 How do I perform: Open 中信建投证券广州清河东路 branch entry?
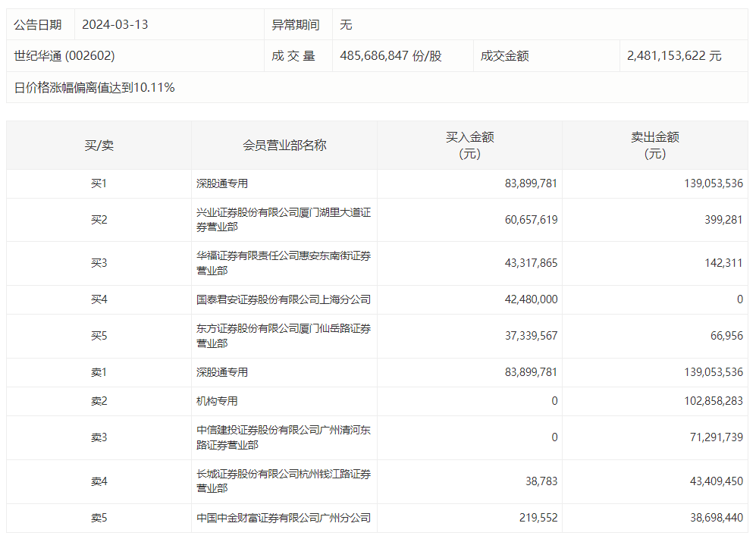283,437
